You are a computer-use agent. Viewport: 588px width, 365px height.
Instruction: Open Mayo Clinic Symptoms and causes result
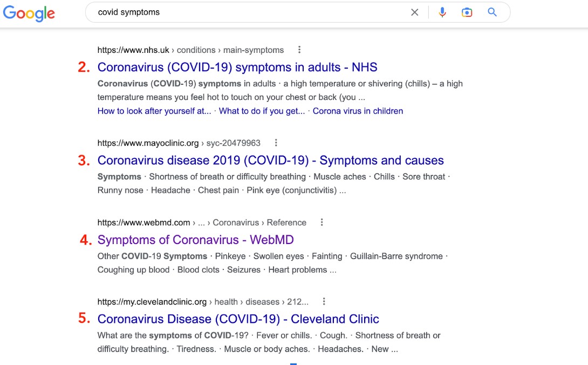pos(270,160)
